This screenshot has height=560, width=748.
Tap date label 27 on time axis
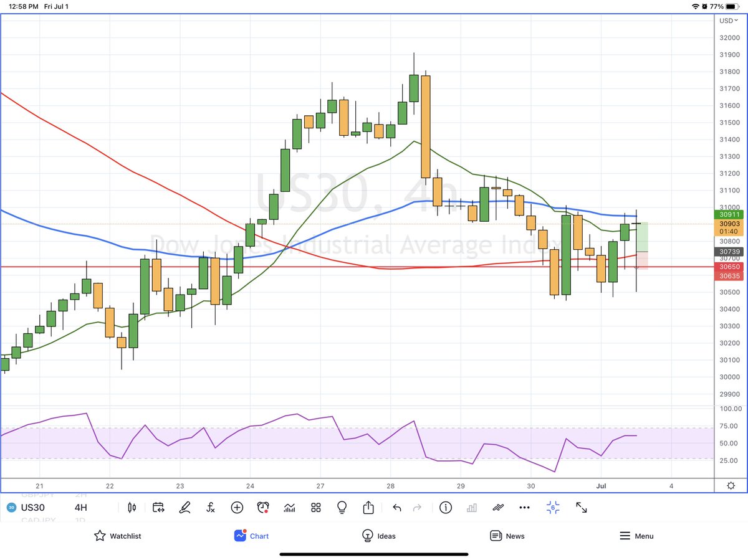(320, 486)
